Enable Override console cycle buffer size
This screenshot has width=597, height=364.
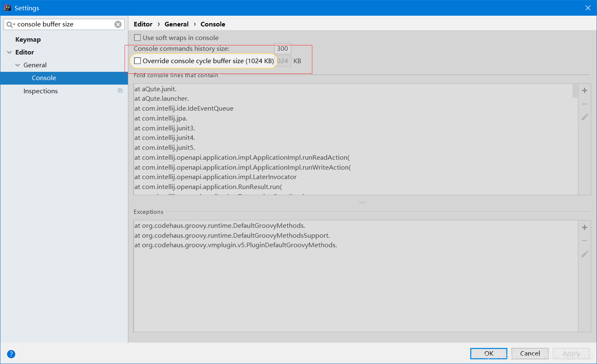pyautogui.click(x=137, y=61)
